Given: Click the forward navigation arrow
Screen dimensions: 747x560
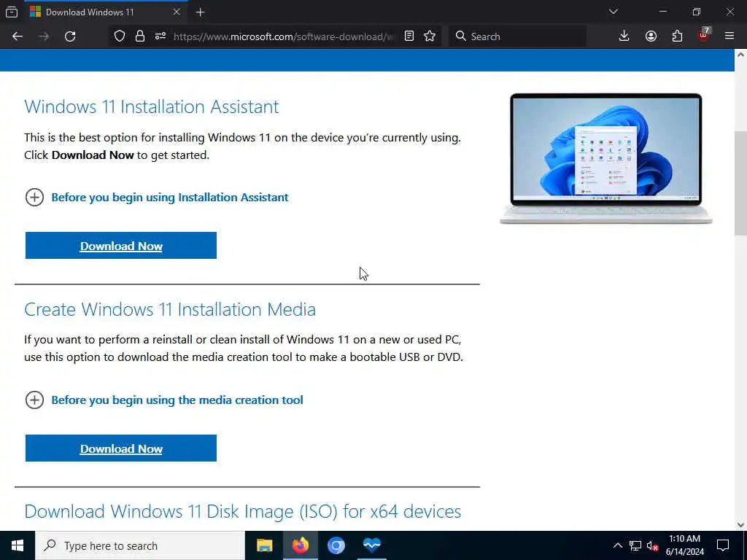Looking at the screenshot, I should point(44,36).
